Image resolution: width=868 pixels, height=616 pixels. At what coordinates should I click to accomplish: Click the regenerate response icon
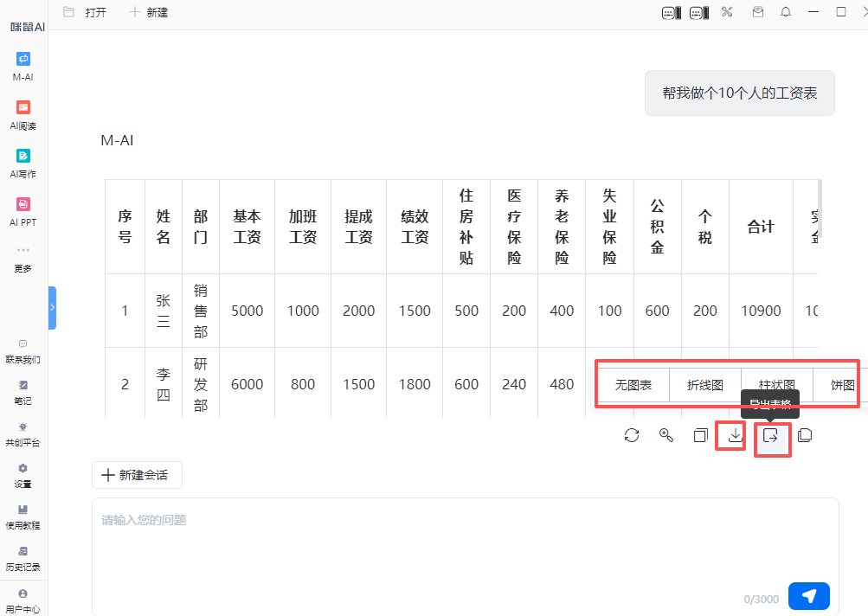coord(632,435)
